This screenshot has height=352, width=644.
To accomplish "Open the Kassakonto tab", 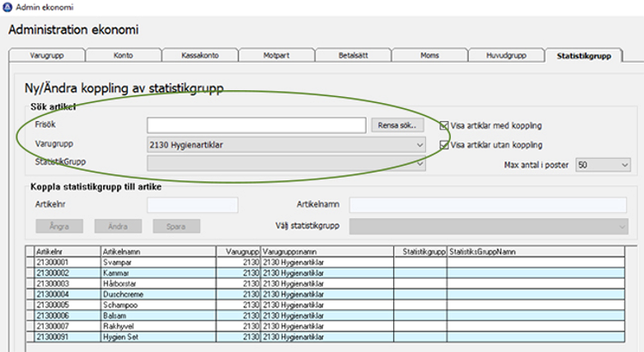I will 200,56.
